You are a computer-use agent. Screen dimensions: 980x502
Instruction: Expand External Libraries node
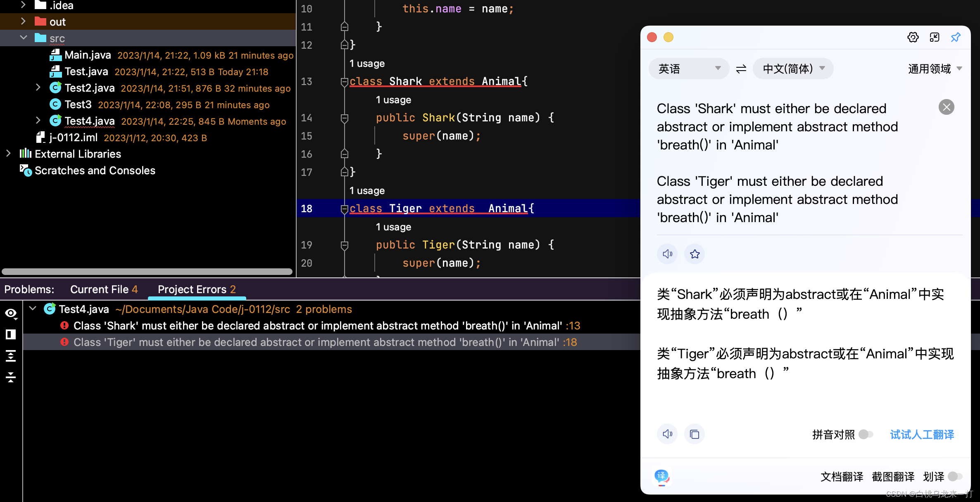(x=8, y=153)
